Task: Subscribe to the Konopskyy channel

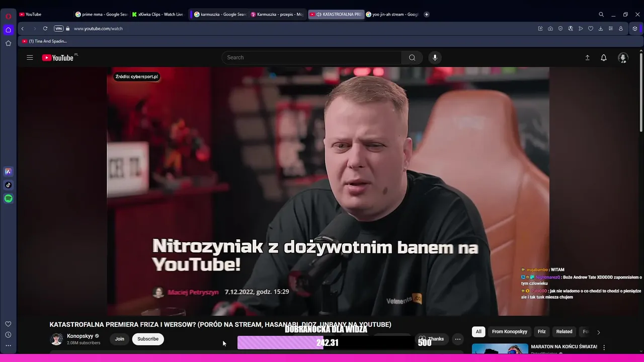Action: 148,339
